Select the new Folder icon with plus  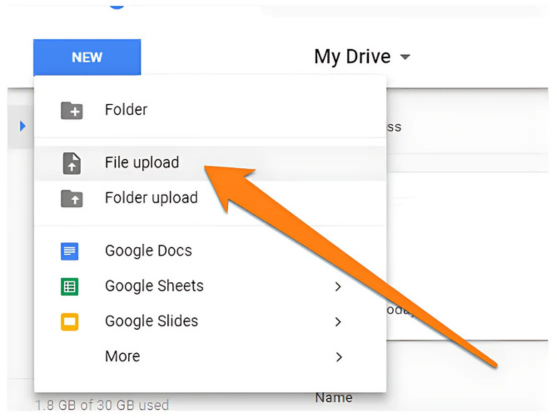[72, 110]
